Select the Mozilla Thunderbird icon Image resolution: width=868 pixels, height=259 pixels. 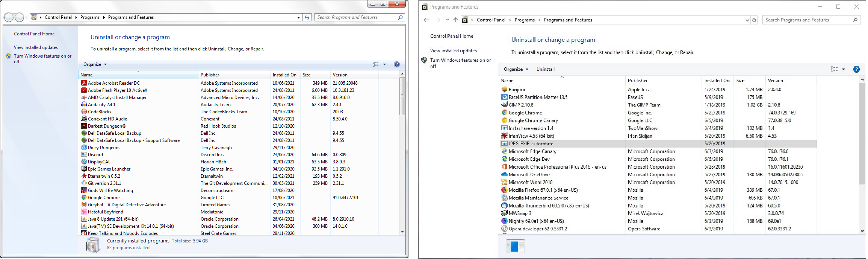504,206
